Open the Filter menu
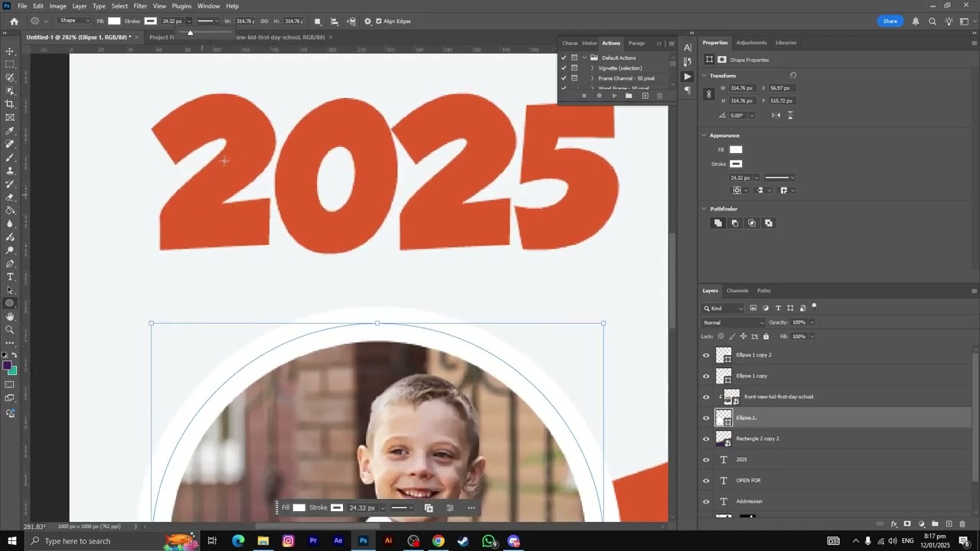This screenshot has width=980, height=551. [140, 6]
